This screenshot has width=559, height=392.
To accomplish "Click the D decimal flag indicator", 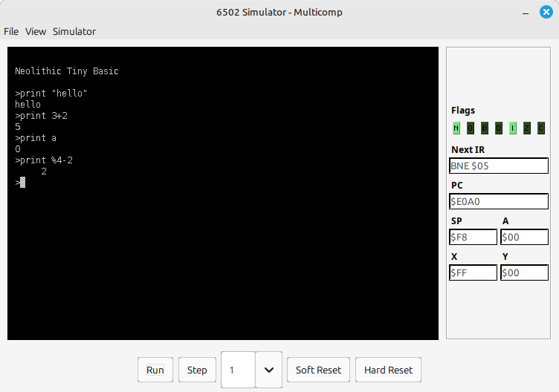I will (x=498, y=128).
